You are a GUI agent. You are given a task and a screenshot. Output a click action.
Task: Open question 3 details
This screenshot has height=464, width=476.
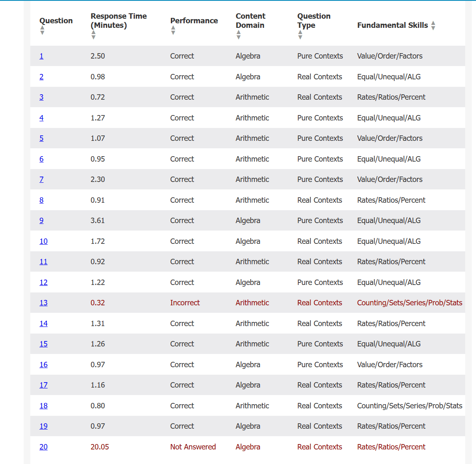click(41, 97)
